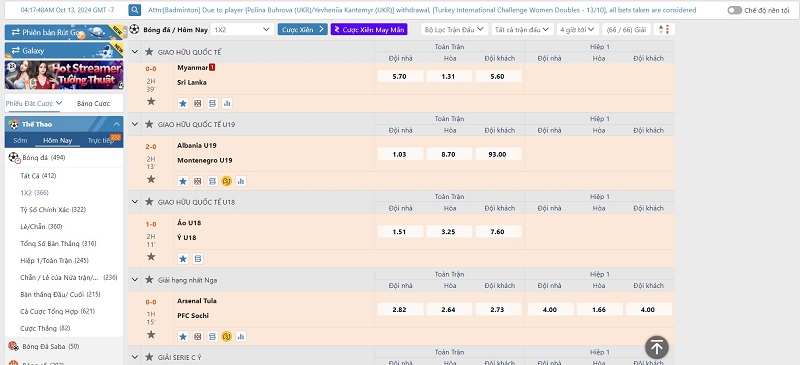Collapse the Giải hạng nhất Nga league section
The height and width of the screenshot is (365, 800).
click(135, 280)
